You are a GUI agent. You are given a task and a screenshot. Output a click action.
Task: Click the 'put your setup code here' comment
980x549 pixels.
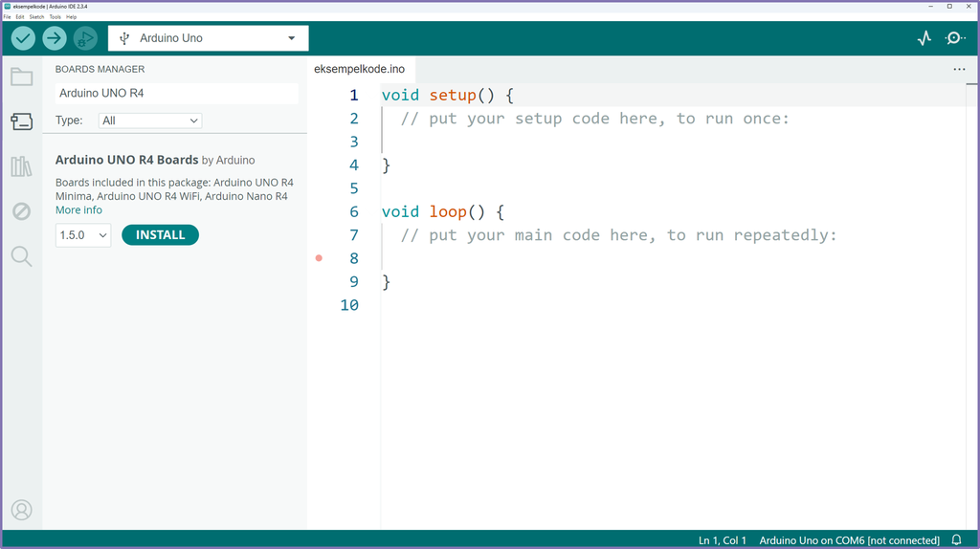pyautogui.click(x=595, y=119)
